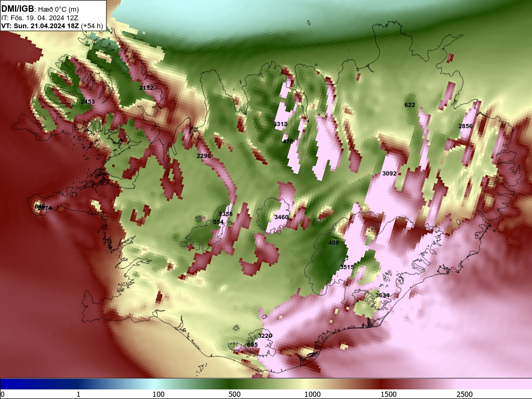532x399 pixels.
Task: Click the 2296 height label
Action: coord(204,156)
